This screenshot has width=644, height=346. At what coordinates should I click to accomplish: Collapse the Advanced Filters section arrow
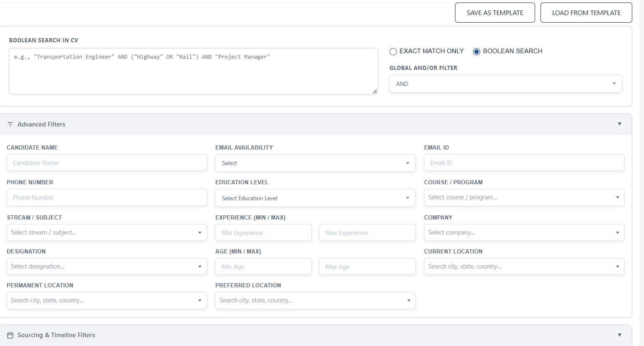click(x=619, y=124)
